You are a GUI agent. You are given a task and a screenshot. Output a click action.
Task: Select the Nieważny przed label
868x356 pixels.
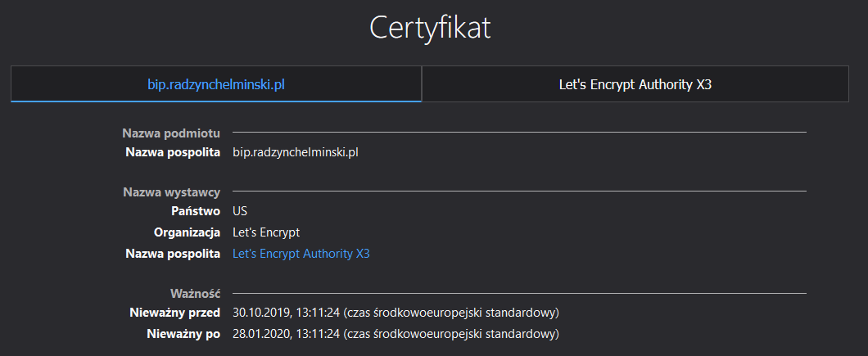tap(174, 313)
